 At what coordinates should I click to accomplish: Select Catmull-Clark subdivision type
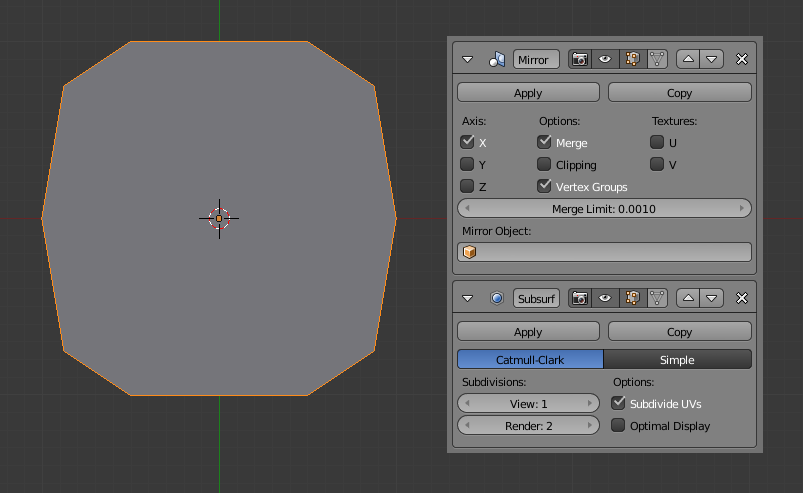tap(530, 359)
